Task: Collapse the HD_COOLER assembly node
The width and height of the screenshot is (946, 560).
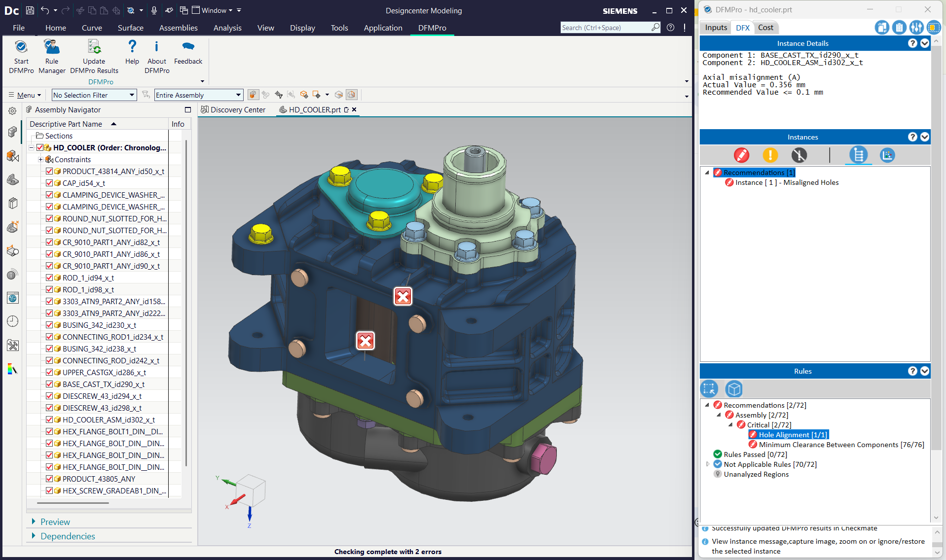Action: click(31, 148)
